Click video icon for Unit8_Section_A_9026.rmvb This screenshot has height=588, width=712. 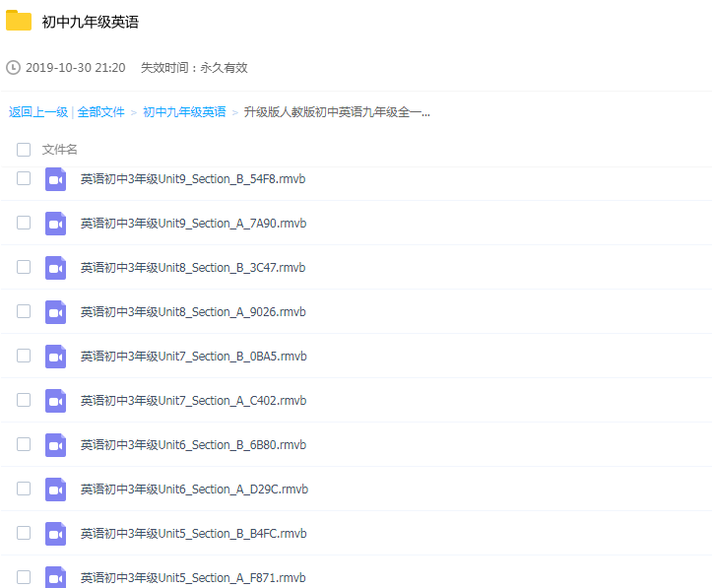[x=55, y=312]
